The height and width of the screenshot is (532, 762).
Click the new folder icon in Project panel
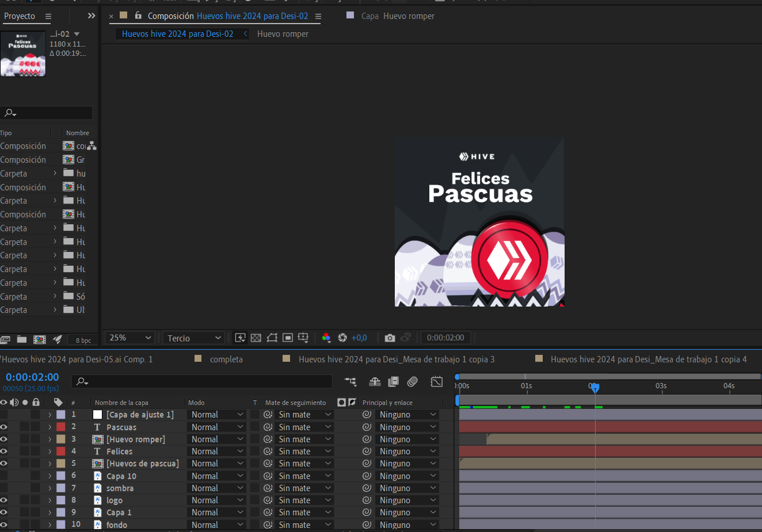click(x=22, y=339)
